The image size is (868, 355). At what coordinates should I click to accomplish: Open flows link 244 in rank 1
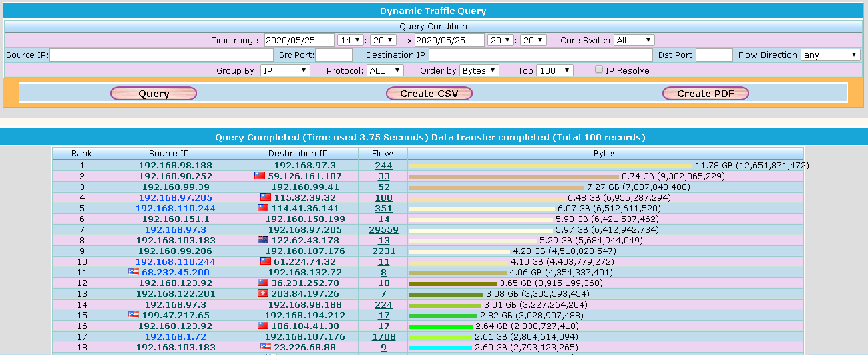pyautogui.click(x=383, y=165)
